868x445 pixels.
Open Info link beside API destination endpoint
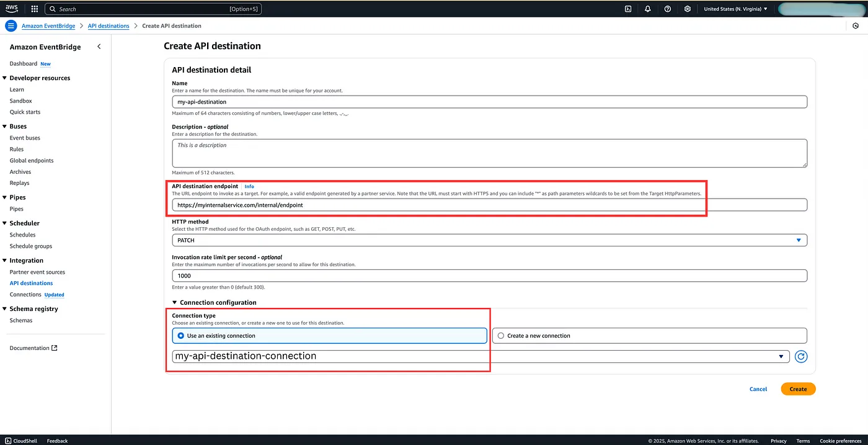point(249,186)
